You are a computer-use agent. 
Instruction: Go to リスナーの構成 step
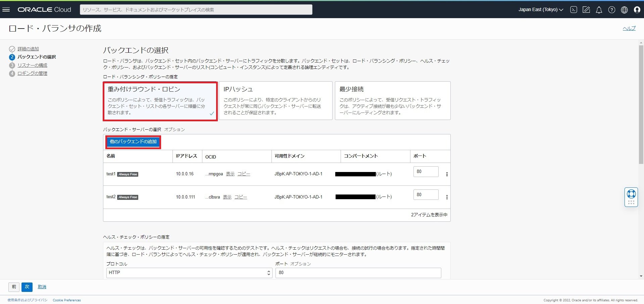click(x=32, y=65)
